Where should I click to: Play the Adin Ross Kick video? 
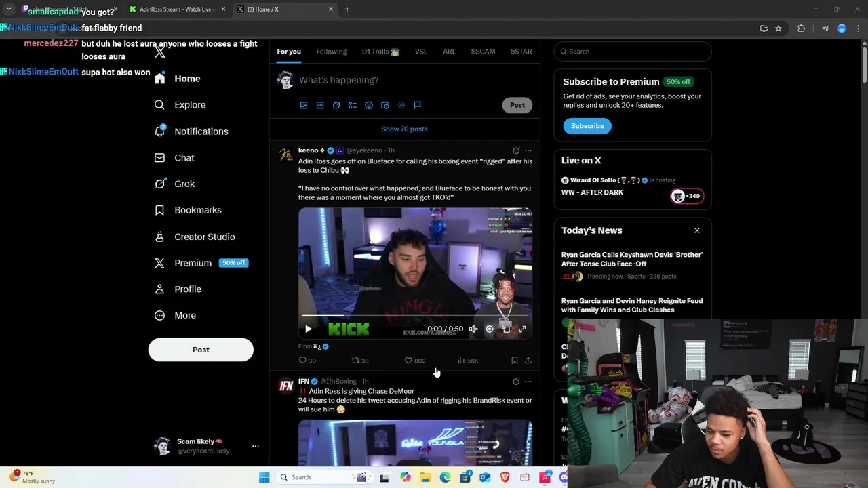(309, 329)
